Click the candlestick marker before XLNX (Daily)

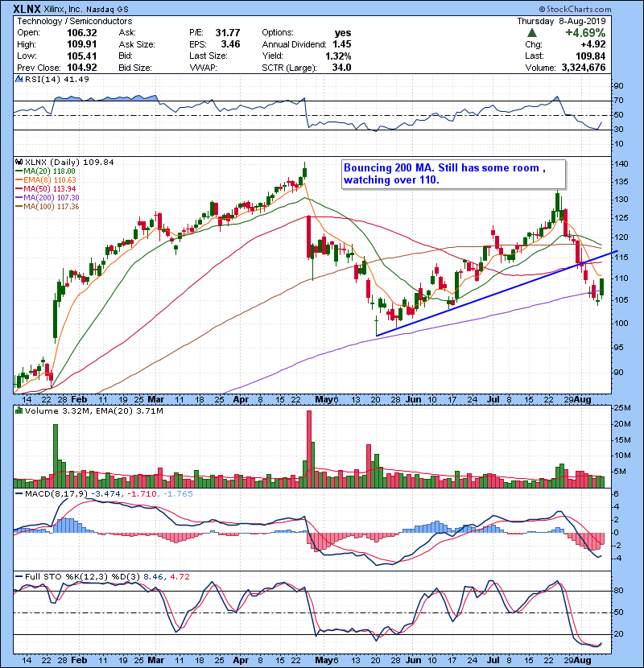(17, 162)
